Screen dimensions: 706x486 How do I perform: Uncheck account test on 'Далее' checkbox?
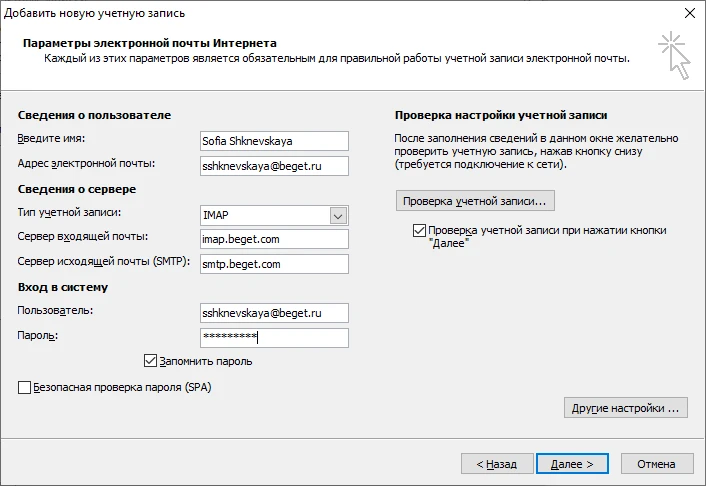click(419, 231)
